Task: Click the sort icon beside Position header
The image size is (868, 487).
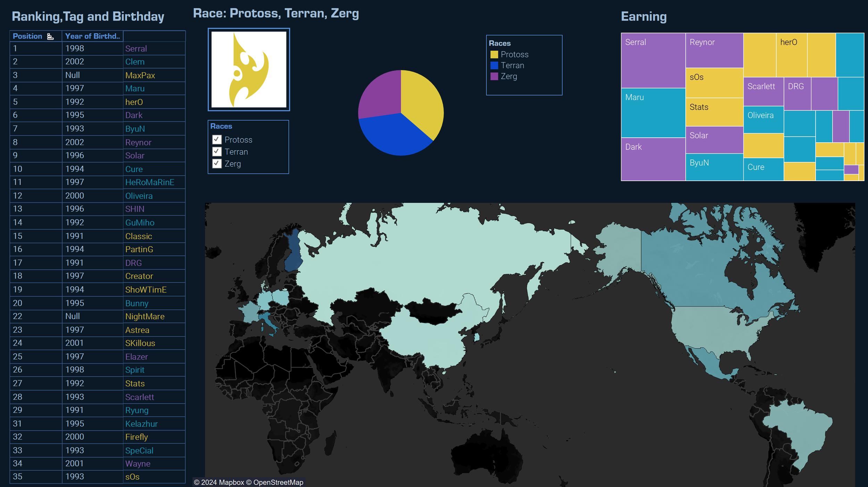Action: pos(50,36)
